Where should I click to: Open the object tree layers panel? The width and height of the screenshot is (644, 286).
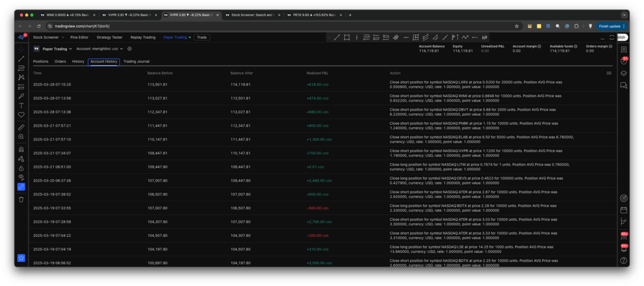(624, 73)
